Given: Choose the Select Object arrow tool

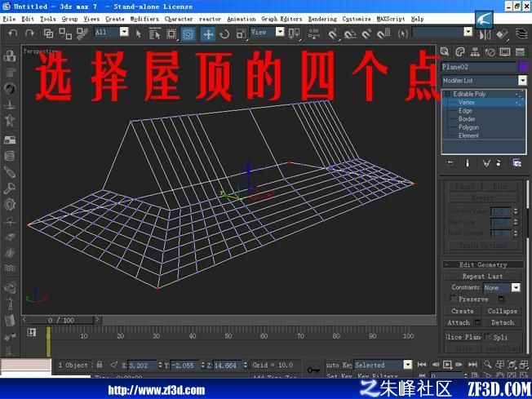Looking at the screenshot, I should (139, 33).
